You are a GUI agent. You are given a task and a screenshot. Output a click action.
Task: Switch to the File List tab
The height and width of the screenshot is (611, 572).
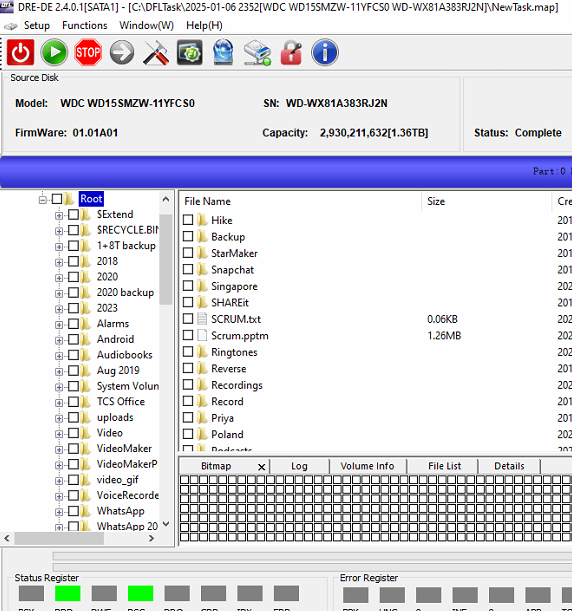point(445,466)
